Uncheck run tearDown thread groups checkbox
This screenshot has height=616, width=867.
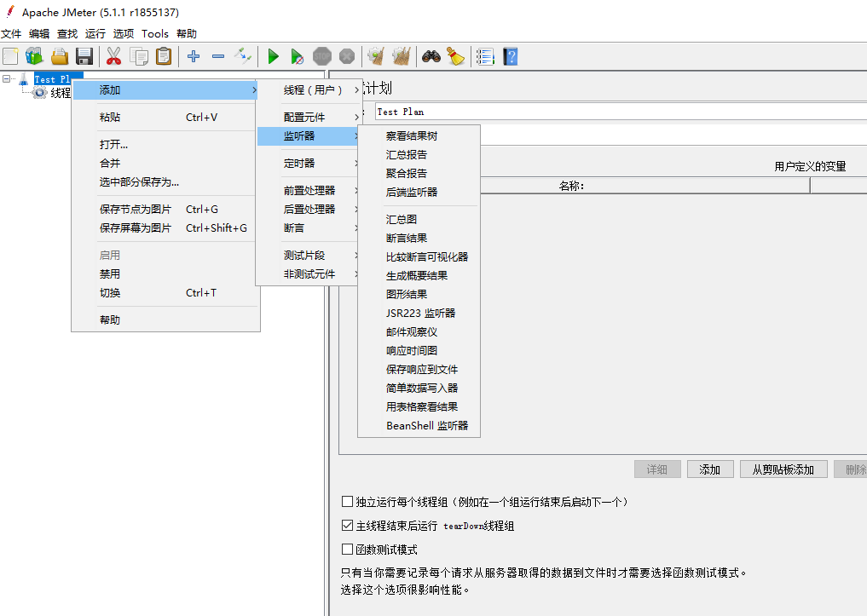pos(347,526)
